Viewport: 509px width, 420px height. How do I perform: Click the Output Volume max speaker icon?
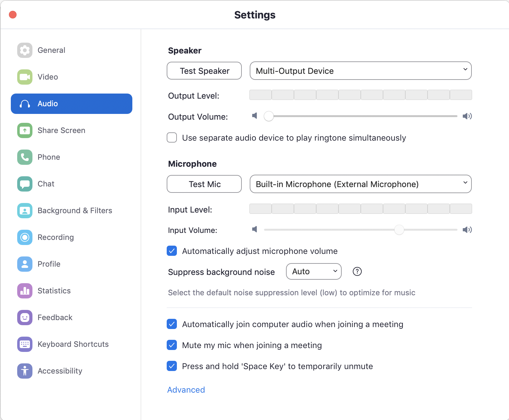(467, 116)
